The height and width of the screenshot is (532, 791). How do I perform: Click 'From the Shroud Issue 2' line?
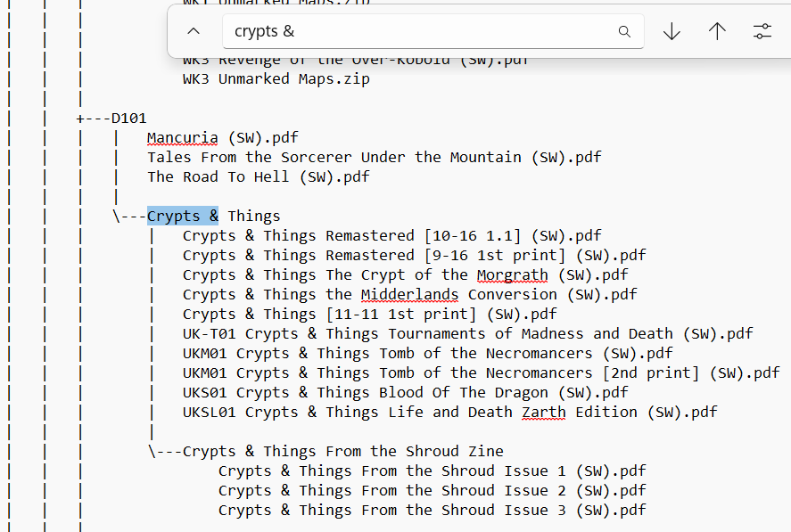(x=432, y=491)
